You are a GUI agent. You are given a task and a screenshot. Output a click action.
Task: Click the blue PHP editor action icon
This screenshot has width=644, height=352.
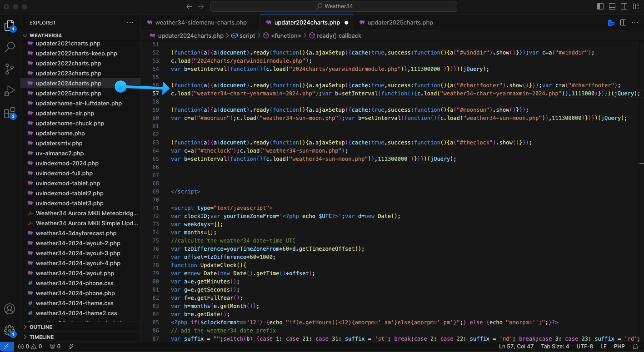click(x=612, y=23)
